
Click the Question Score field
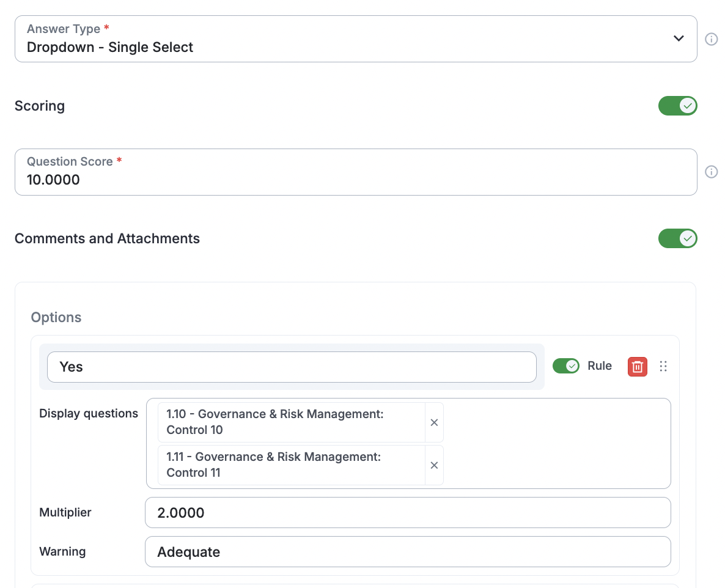point(355,179)
